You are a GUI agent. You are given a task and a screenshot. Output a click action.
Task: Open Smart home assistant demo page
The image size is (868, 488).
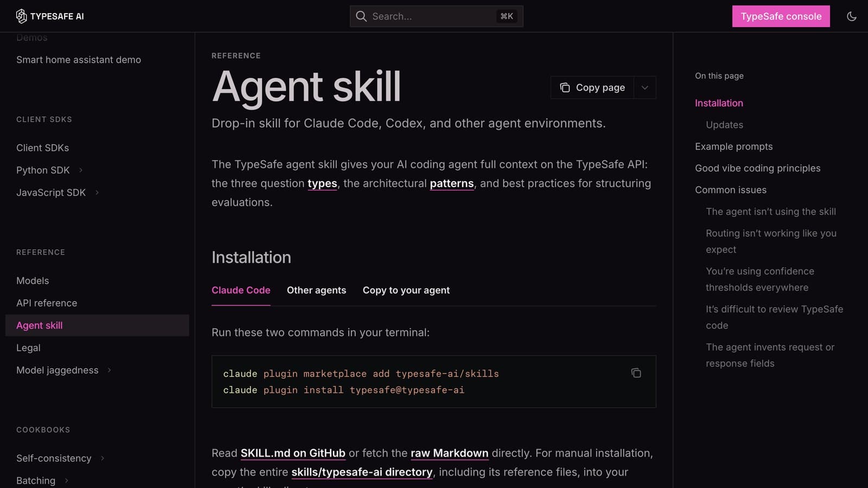pyautogui.click(x=79, y=60)
